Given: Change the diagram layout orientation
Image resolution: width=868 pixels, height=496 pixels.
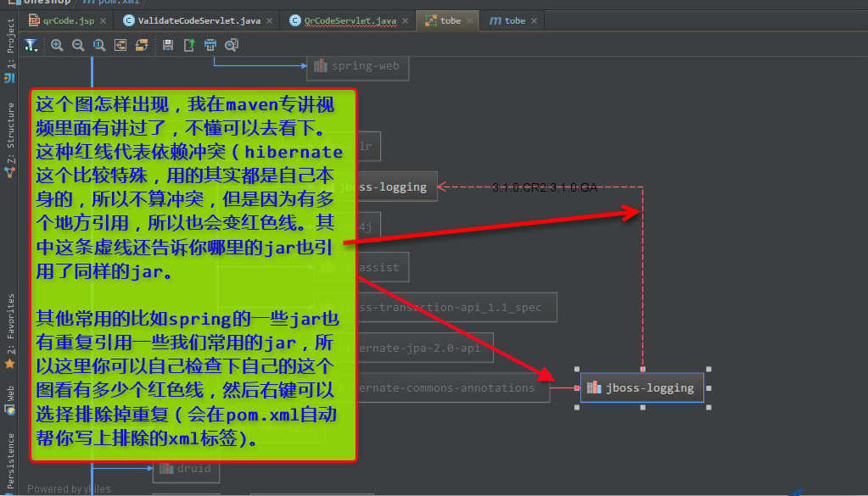Looking at the screenshot, I should click(x=142, y=45).
